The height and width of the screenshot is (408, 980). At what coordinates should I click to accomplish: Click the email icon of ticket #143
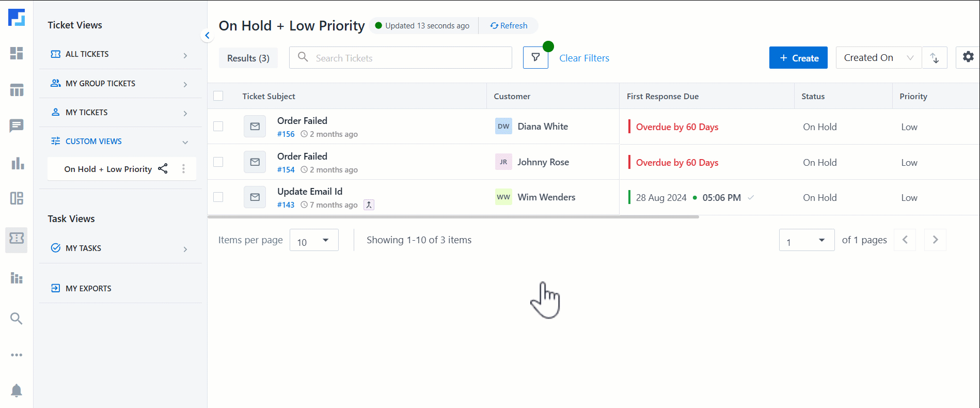[255, 197]
